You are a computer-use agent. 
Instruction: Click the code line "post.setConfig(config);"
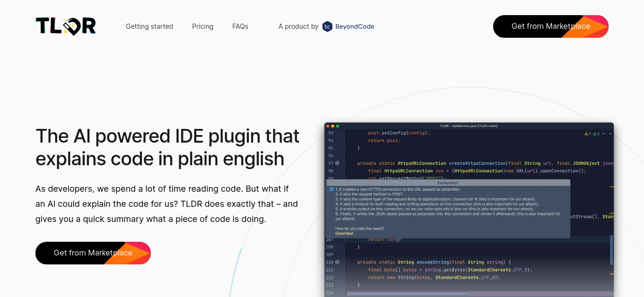[x=399, y=133]
